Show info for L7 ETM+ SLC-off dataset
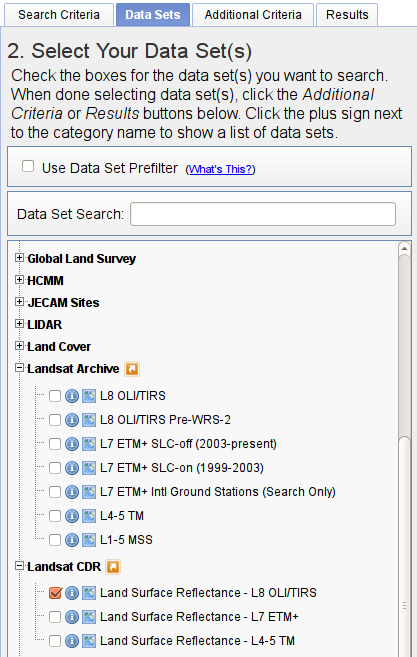 (72, 444)
